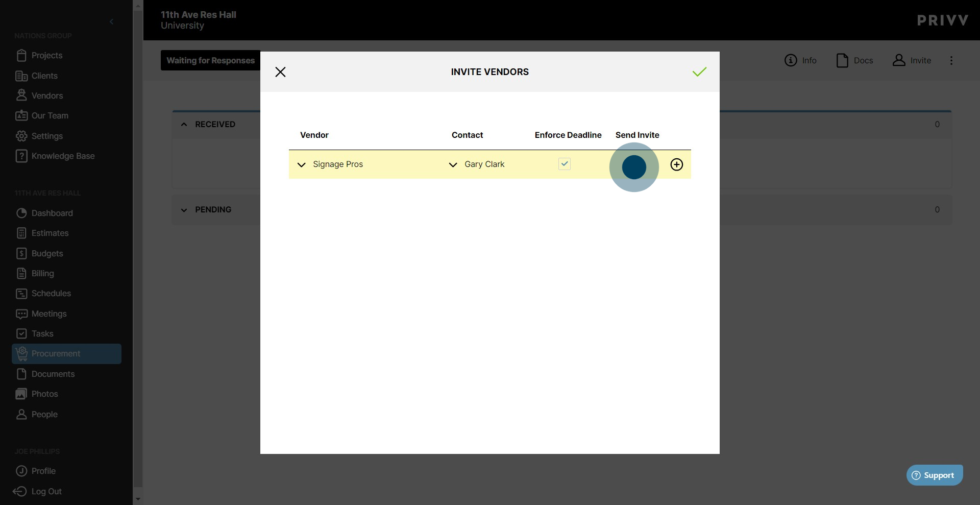Viewport: 980px width, 505px height.
Task: Click the Projects clipboard icon
Action: [21, 55]
